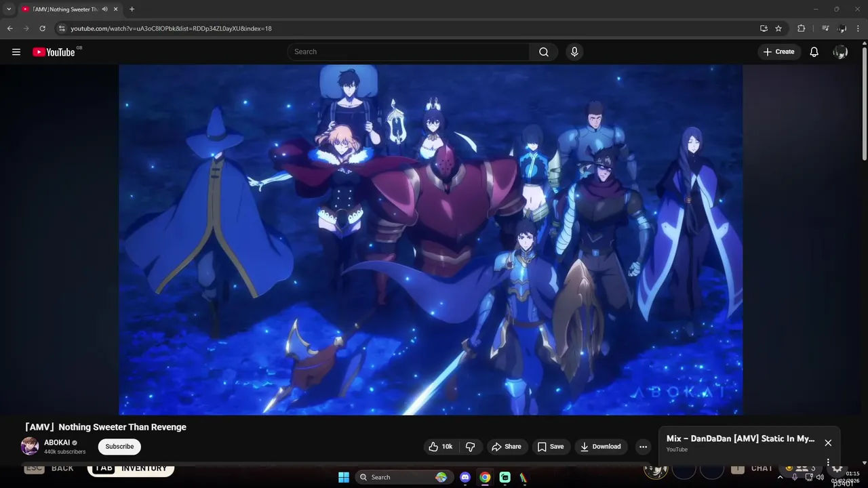Bookmark this page with star
This screenshot has width=868, height=488.
(778, 28)
